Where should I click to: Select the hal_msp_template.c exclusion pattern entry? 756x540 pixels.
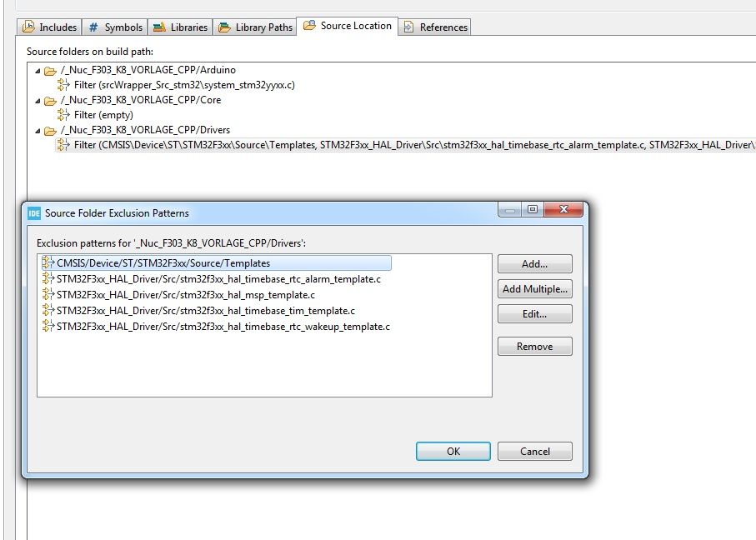coord(183,294)
